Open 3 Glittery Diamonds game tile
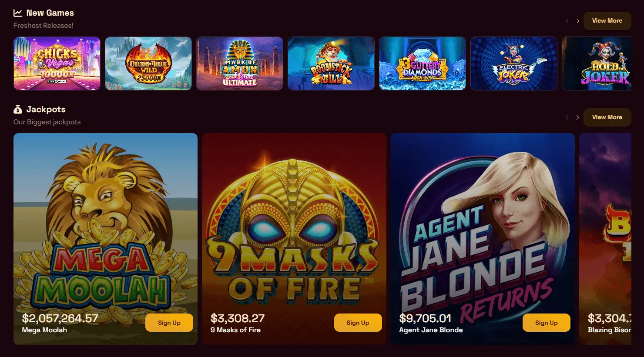 pyautogui.click(x=423, y=63)
